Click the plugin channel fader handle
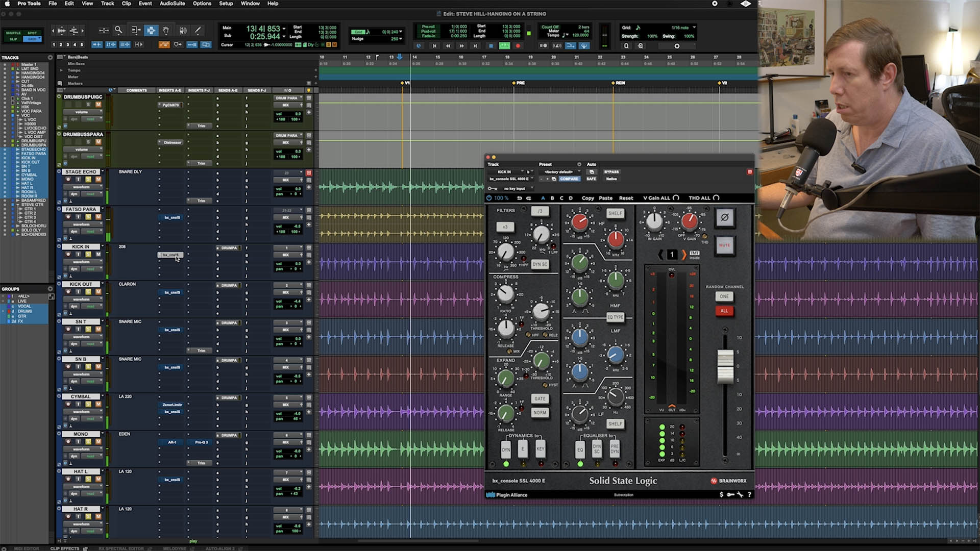 tap(725, 366)
